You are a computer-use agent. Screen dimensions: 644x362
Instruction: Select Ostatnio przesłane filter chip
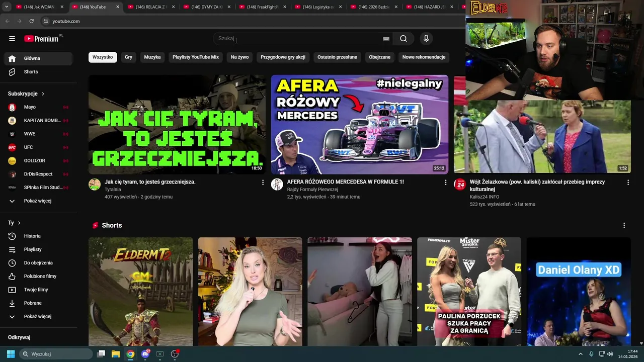pyautogui.click(x=337, y=57)
